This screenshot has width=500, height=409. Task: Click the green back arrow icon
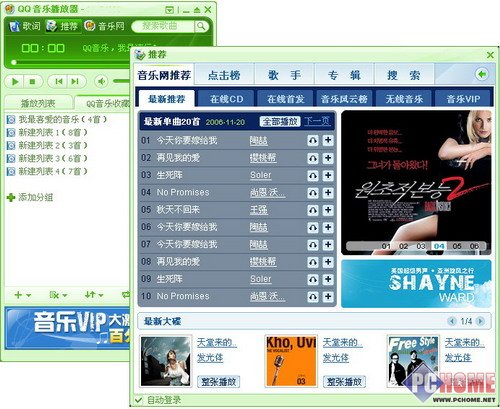pos(482,74)
